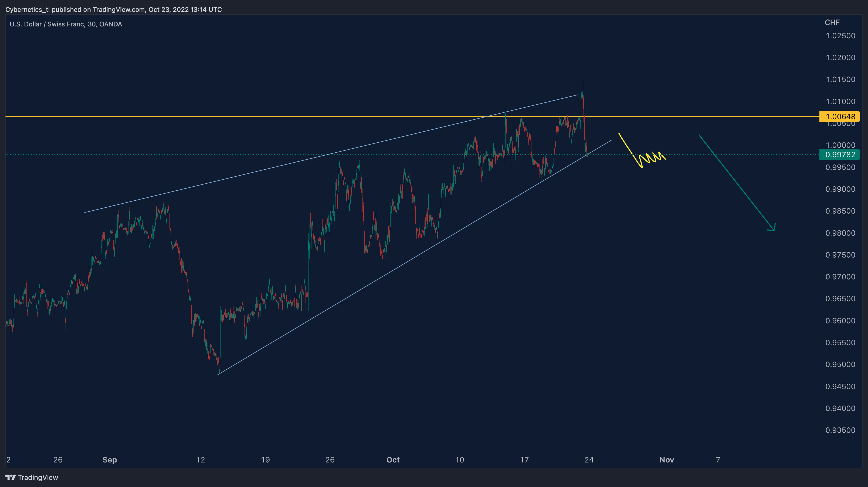Click the 0.96000 price axis value
The image size is (868, 487).
tap(840, 321)
